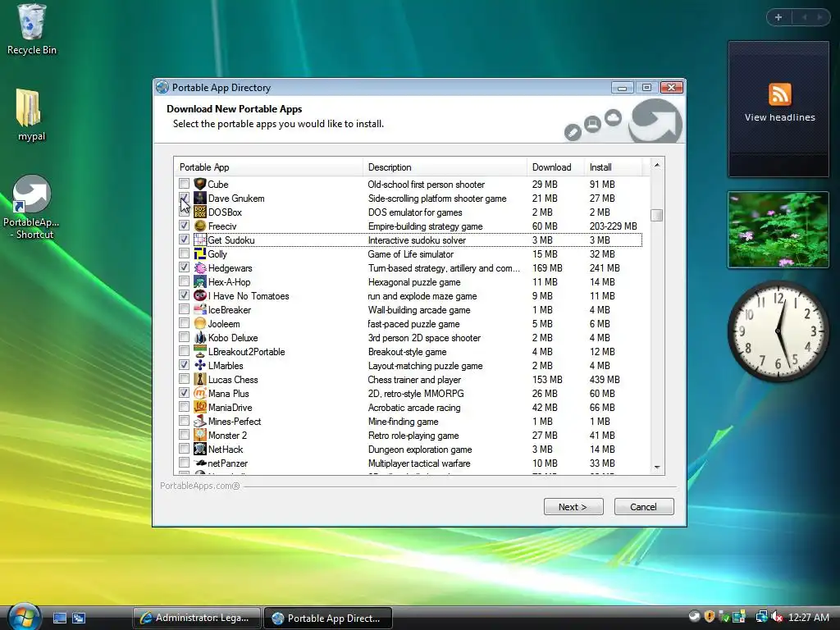Click the LMarbles app icon
Image resolution: width=840 pixels, height=630 pixels.
(200, 365)
